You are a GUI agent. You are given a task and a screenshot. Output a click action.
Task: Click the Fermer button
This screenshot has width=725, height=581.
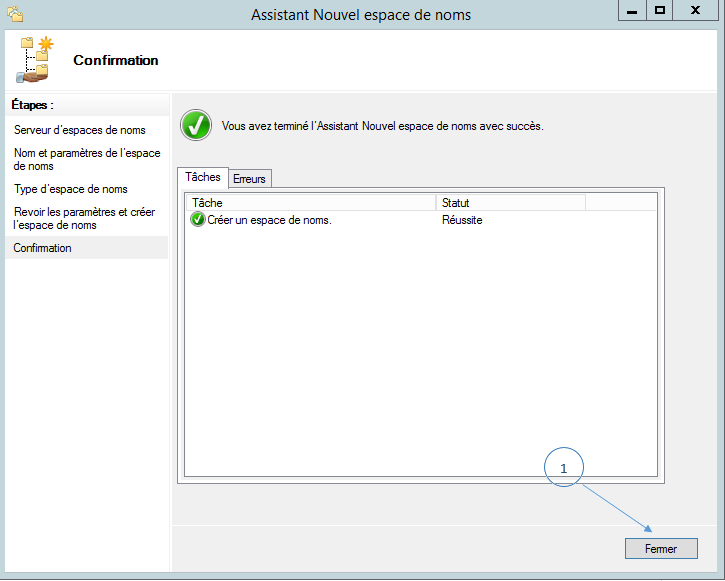pos(660,549)
